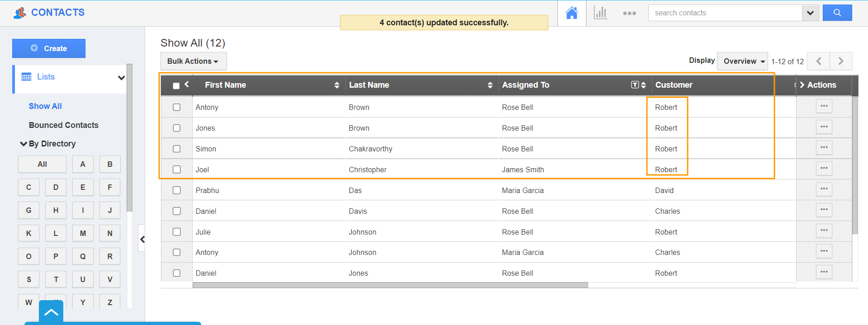
Task: Check the box for Antony Brown
Action: point(177,107)
